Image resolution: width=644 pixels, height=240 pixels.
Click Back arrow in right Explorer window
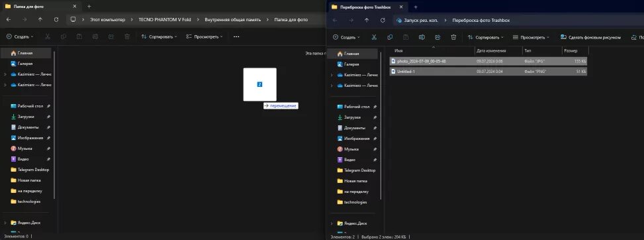pyautogui.click(x=335, y=20)
